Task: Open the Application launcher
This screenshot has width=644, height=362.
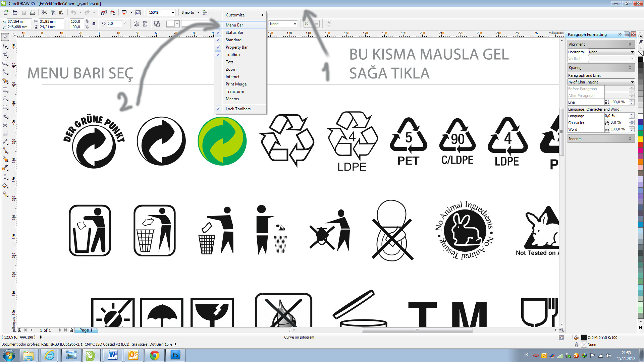Action: 124,12
